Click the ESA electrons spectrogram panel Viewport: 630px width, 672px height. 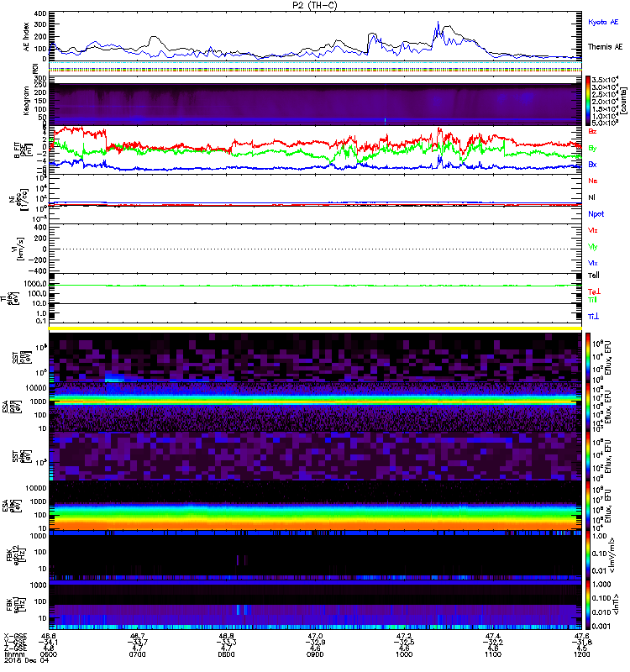(x=315, y=505)
